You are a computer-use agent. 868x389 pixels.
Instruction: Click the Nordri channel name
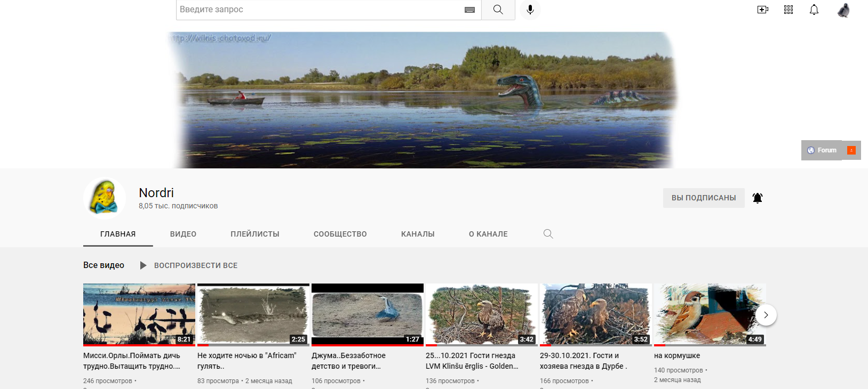click(x=156, y=192)
